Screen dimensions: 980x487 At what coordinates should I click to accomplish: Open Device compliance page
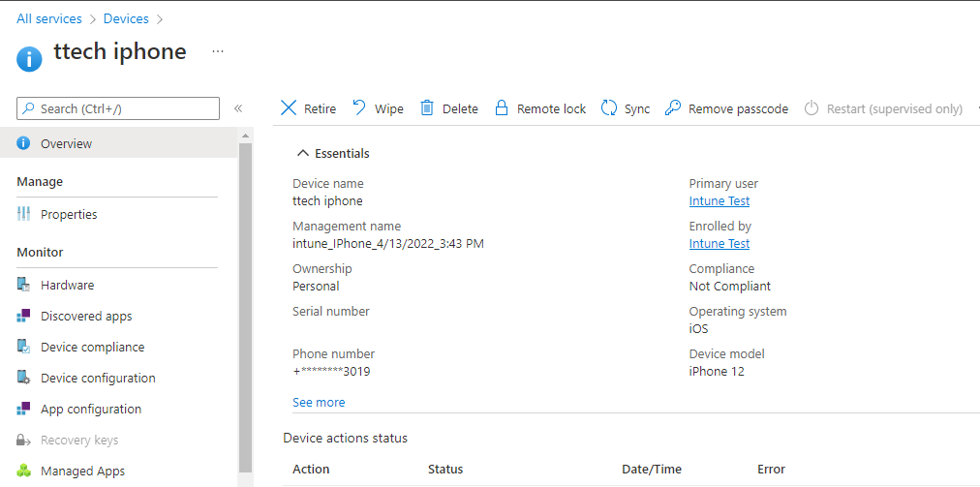click(92, 348)
